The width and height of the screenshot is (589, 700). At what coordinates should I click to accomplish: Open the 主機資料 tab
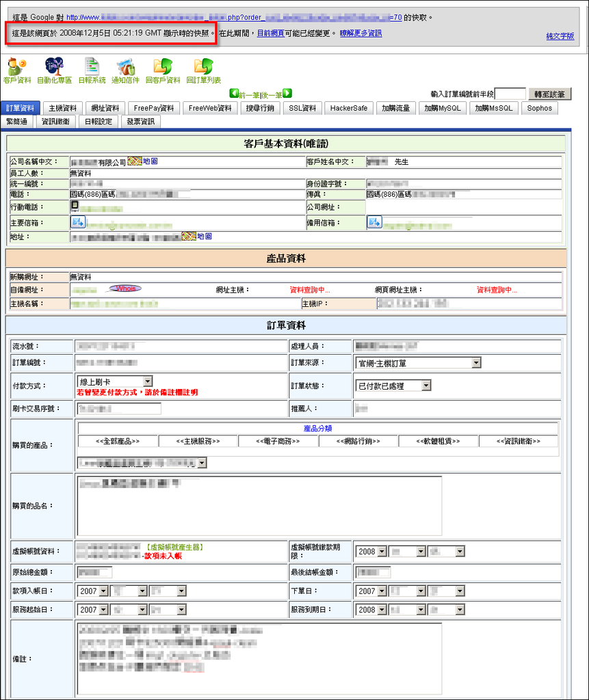62,108
